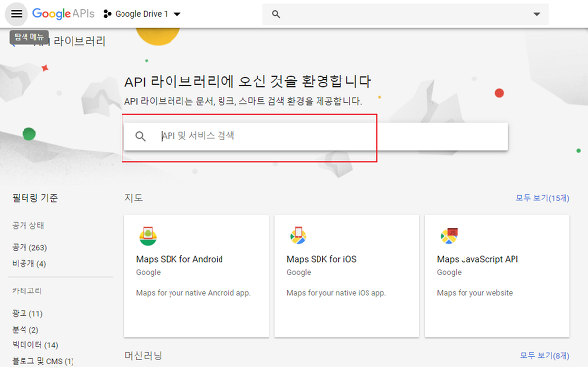Filter by '블로그 및 CMS (1)' category

43,361
